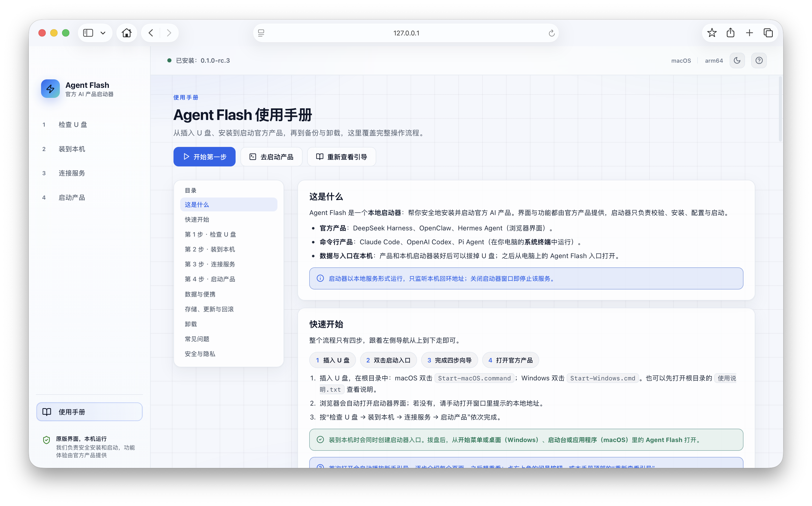Navigate back with the left arrow

coord(151,33)
